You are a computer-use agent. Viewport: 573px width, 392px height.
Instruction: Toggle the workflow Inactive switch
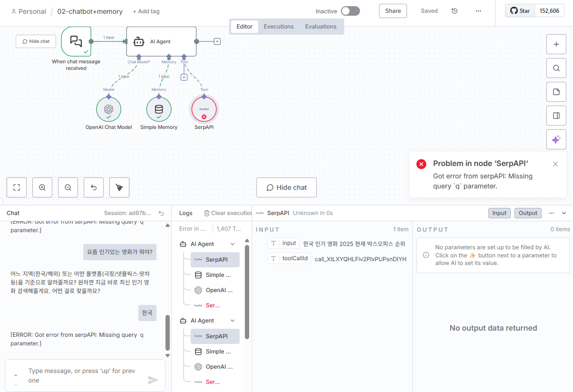[350, 11]
